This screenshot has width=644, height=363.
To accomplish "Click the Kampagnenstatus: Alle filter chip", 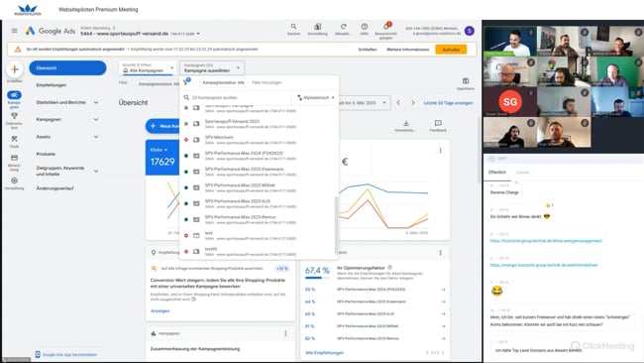I will (x=224, y=82).
